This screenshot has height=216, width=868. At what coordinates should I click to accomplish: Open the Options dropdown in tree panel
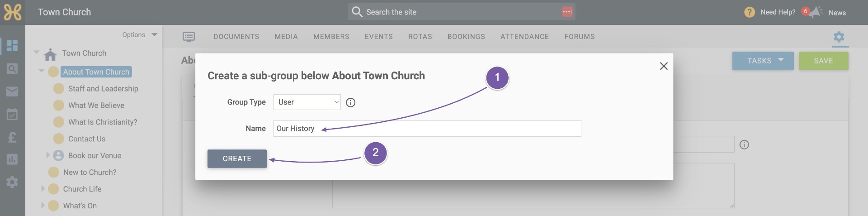(140, 35)
